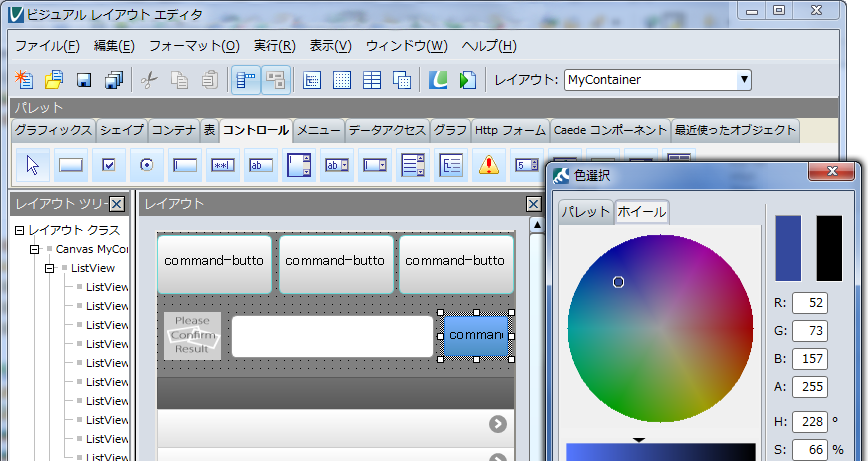Click the New file toolbar icon
The height and width of the screenshot is (461, 868).
25,80
